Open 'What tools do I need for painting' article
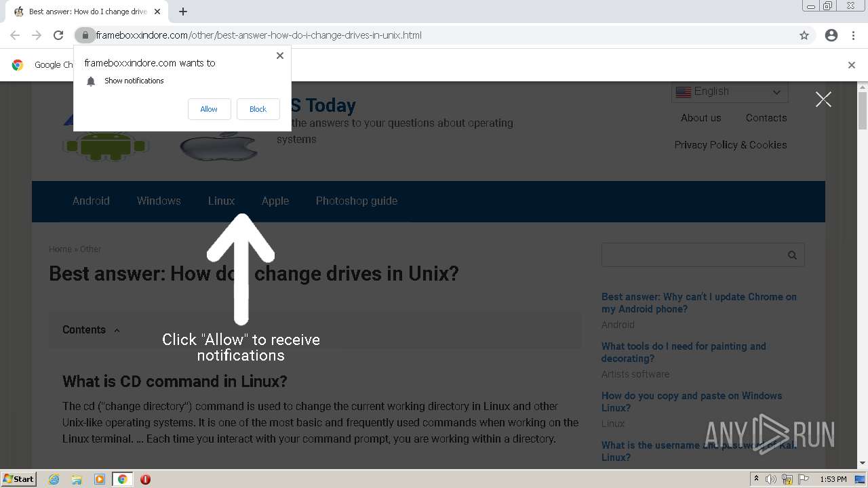 pos(684,352)
